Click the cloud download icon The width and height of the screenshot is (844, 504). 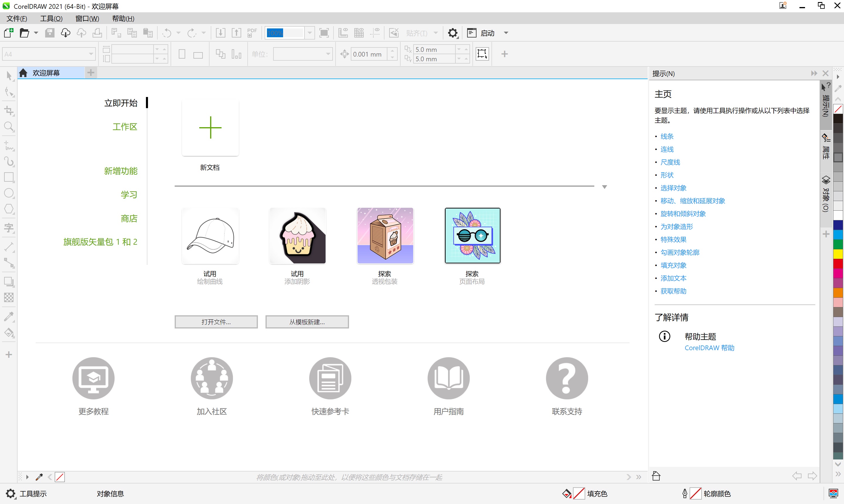(x=65, y=33)
